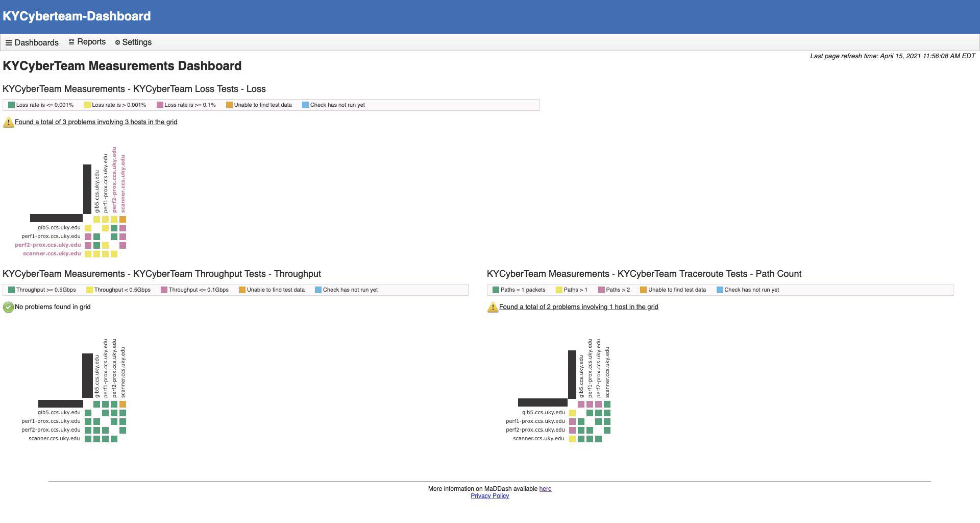Click pink 'Paths > 2' legend swatch
The height and width of the screenshot is (523, 980).
coord(601,290)
